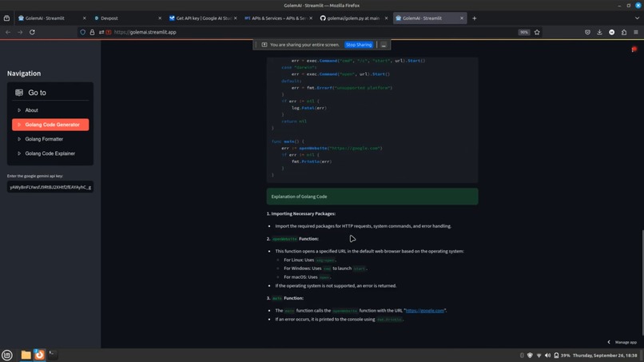Open the Firefox downloads panel
The image size is (644, 362).
pos(599,32)
